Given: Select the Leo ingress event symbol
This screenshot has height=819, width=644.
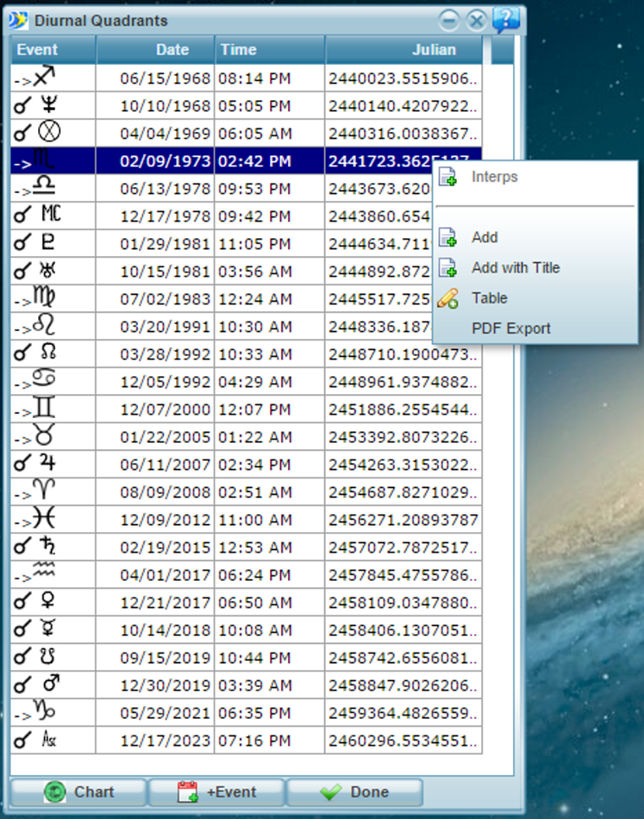Looking at the screenshot, I should pos(43,326).
